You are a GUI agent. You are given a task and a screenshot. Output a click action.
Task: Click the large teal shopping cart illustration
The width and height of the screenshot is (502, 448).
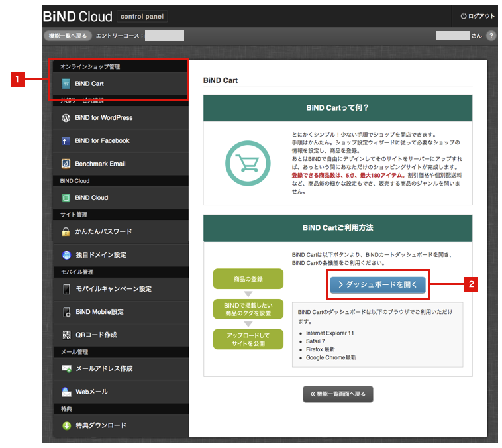248,164
